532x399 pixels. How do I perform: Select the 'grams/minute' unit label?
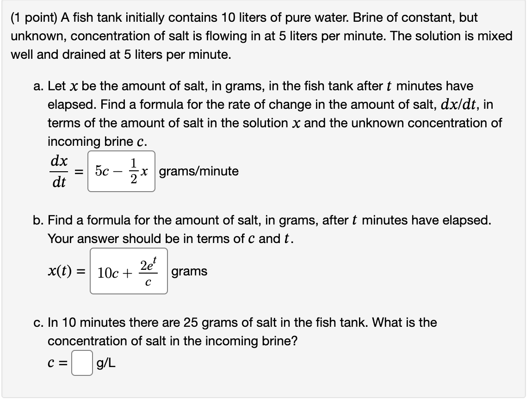199,172
